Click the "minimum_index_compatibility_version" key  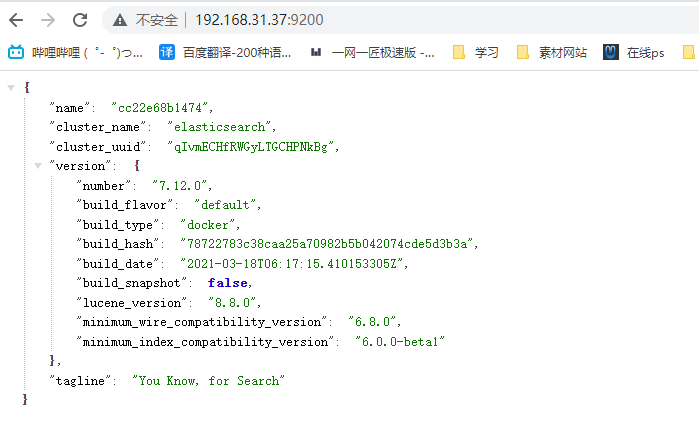205,342
